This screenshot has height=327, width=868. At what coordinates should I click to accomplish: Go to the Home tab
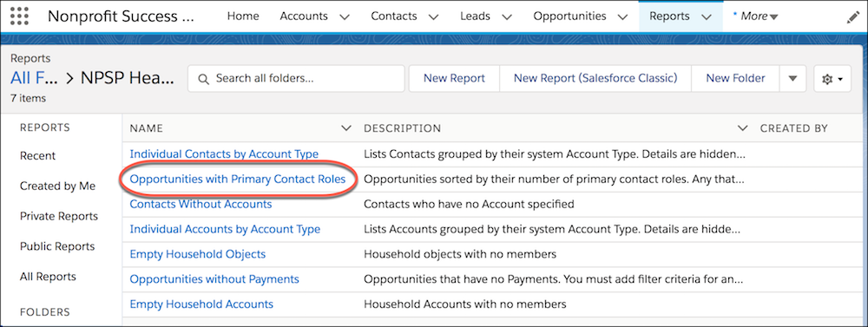(243, 16)
